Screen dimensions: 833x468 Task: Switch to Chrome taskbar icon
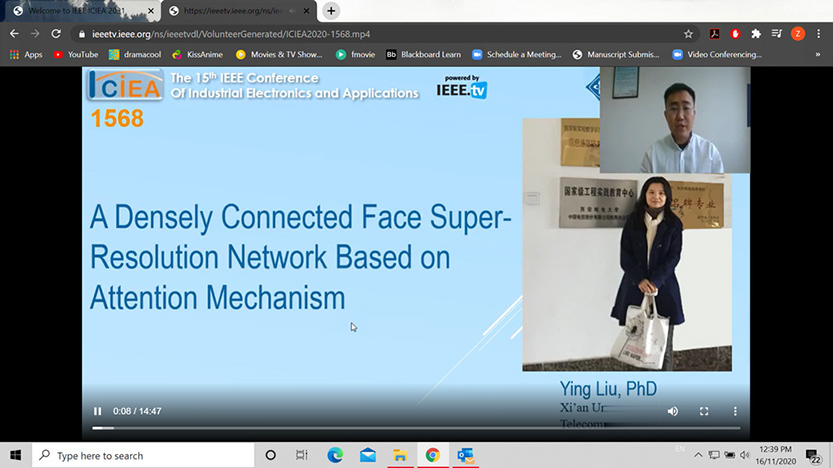click(432, 455)
